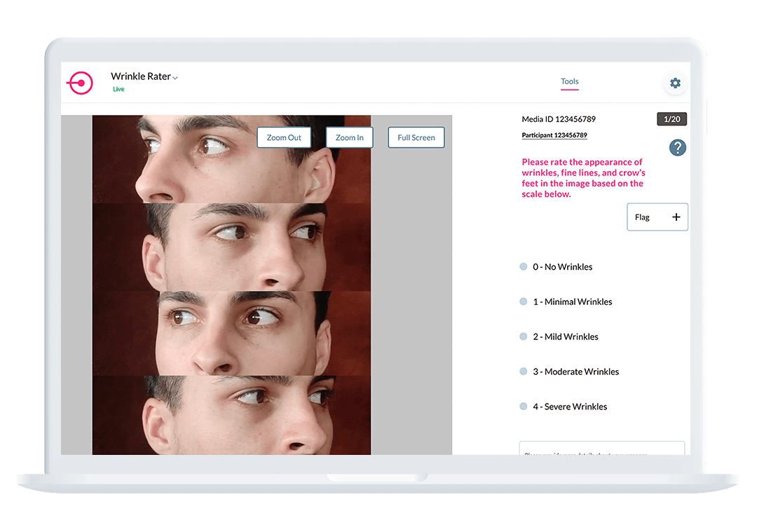Enter Full Screen mode

[416, 137]
